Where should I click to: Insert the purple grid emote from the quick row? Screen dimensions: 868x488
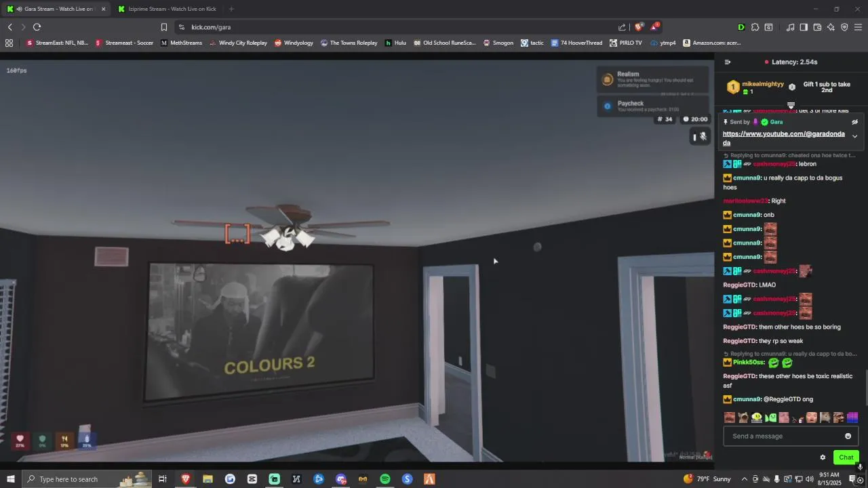(852, 418)
